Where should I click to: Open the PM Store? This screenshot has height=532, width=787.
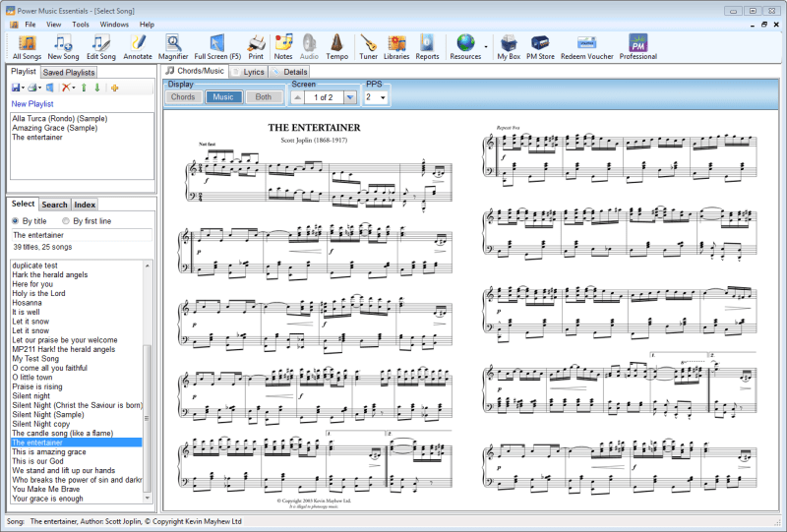click(x=539, y=45)
